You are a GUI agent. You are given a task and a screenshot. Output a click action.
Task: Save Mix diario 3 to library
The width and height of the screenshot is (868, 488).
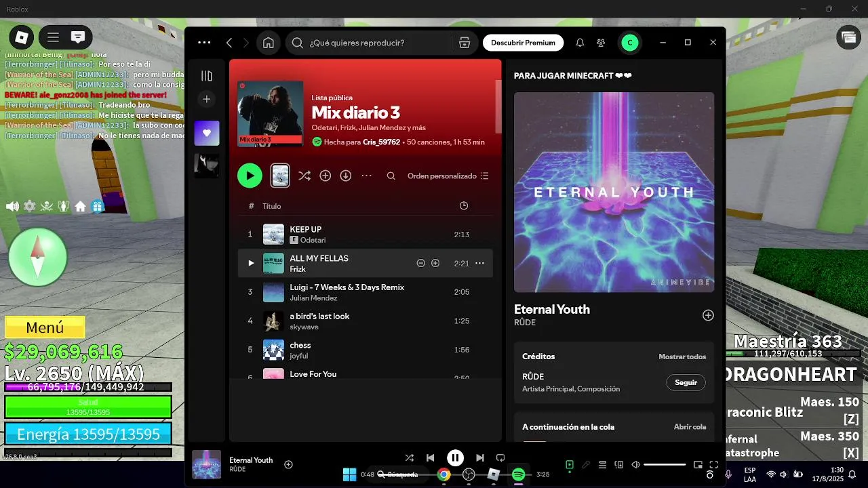325,176
